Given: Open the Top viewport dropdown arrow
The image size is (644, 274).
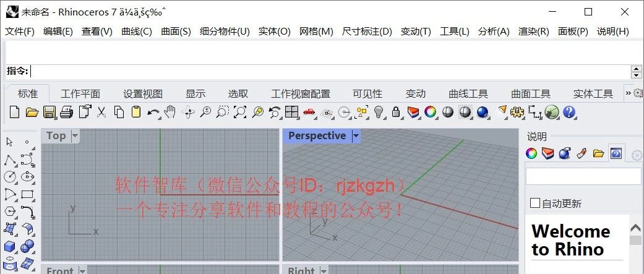Looking at the screenshot, I should (75, 135).
